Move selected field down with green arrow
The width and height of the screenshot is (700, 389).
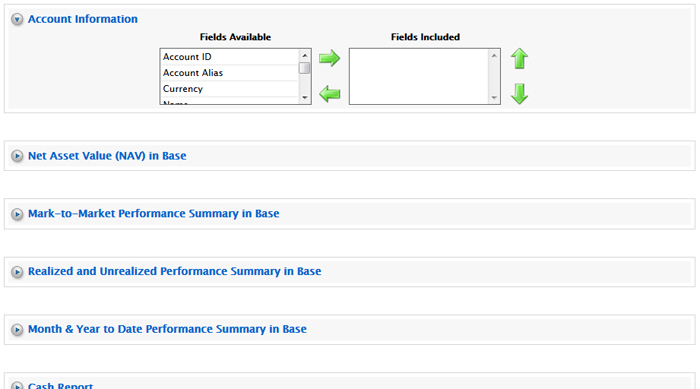[x=519, y=94]
